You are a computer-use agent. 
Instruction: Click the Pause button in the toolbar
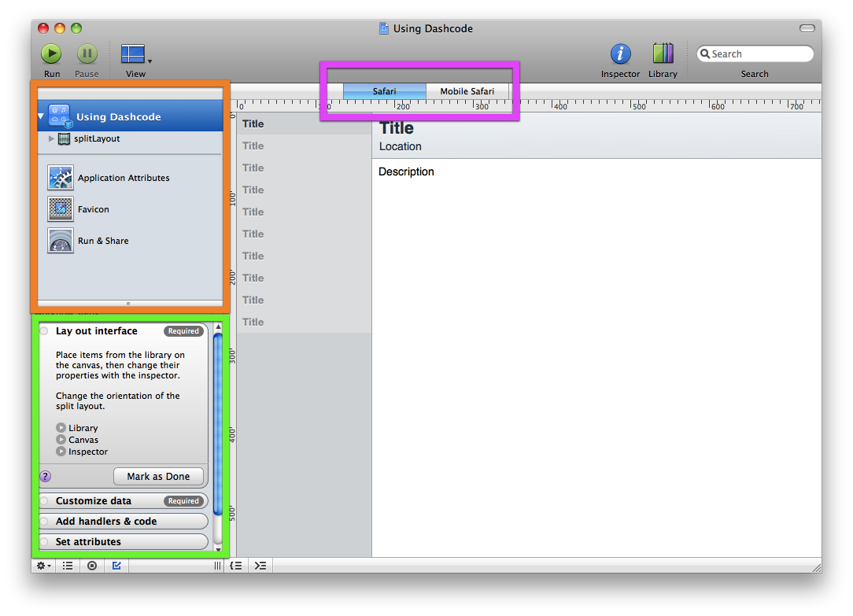tap(87, 53)
